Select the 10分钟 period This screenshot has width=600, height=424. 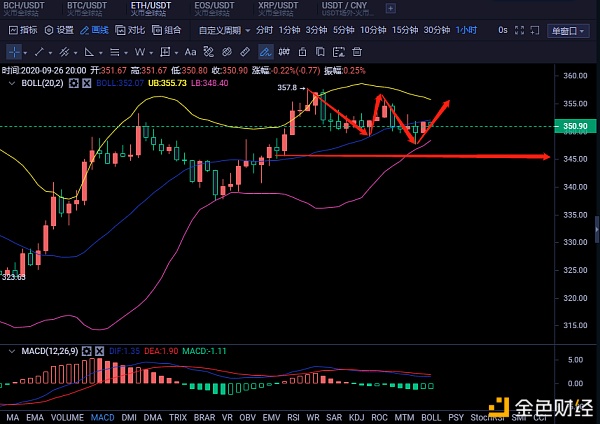tap(373, 30)
